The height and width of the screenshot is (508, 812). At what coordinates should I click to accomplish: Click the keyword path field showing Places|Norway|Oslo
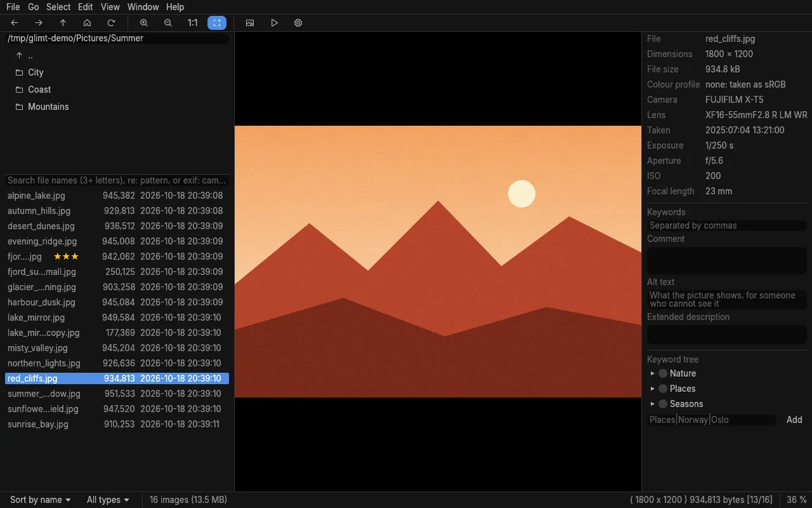(x=712, y=420)
